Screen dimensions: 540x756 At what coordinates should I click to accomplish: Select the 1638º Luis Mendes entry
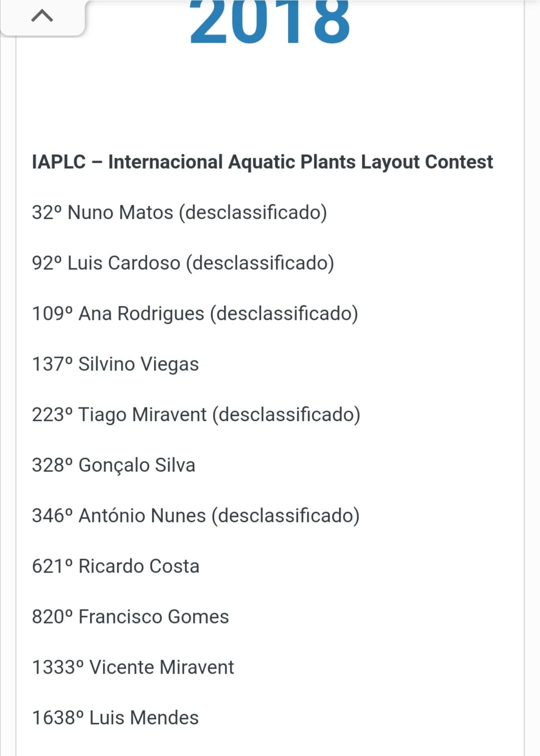(115, 718)
